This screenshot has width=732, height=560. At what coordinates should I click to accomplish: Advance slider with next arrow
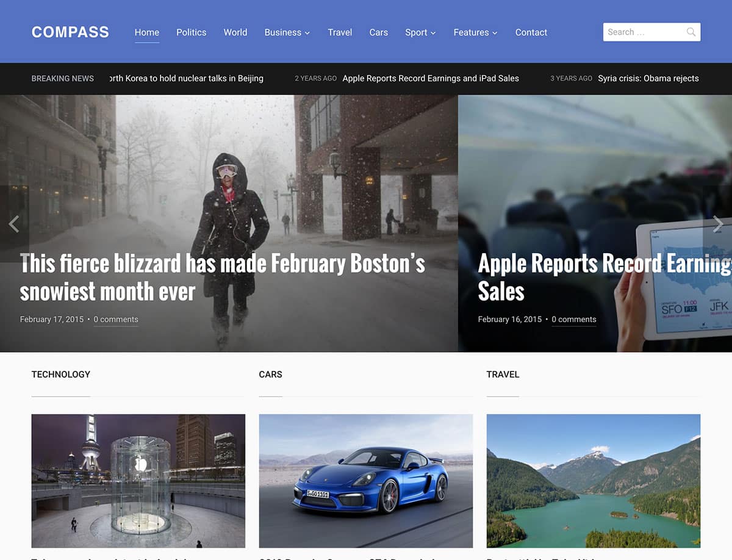click(718, 224)
